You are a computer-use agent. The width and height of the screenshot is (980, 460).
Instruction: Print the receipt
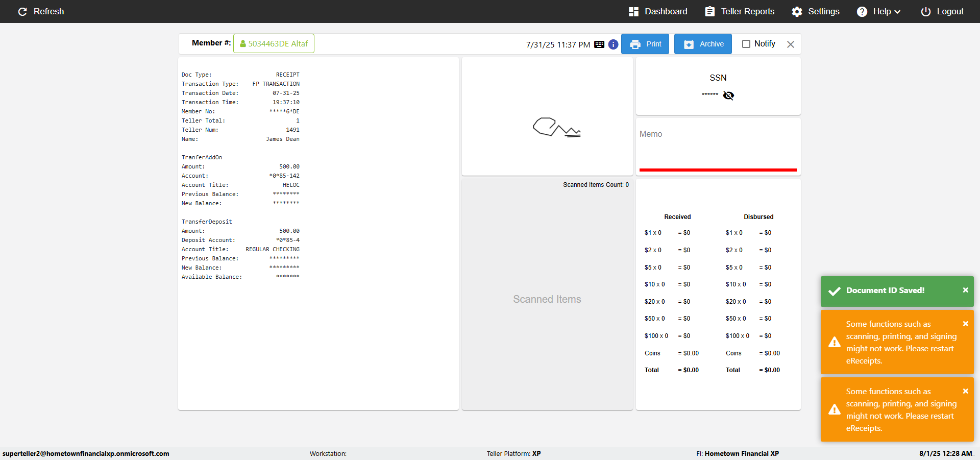point(645,44)
